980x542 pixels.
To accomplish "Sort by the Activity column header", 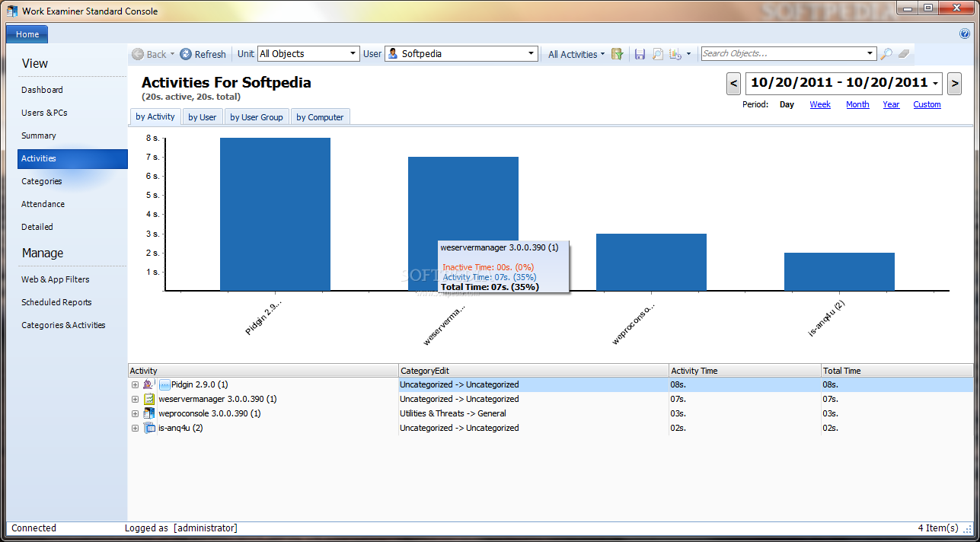I will point(263,371).
